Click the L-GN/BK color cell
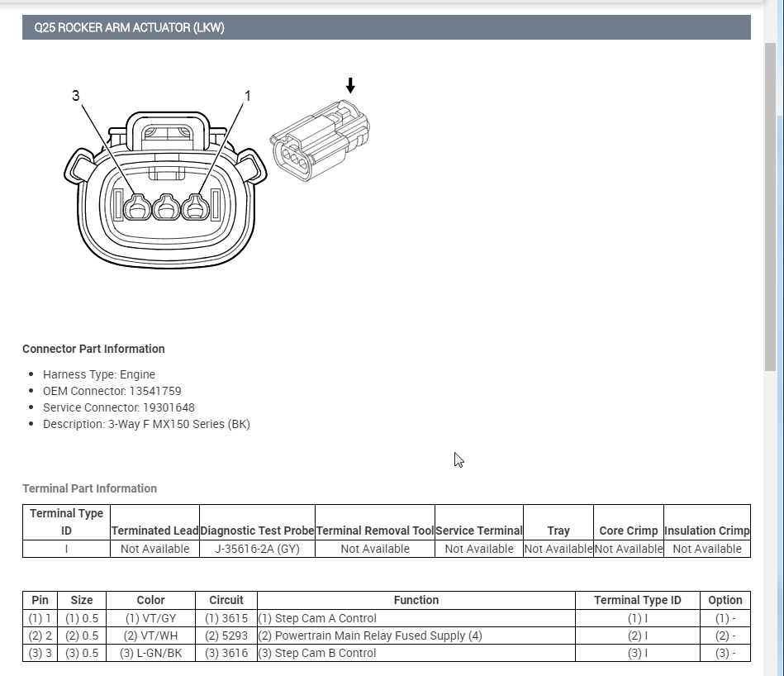 coord(150,653)
